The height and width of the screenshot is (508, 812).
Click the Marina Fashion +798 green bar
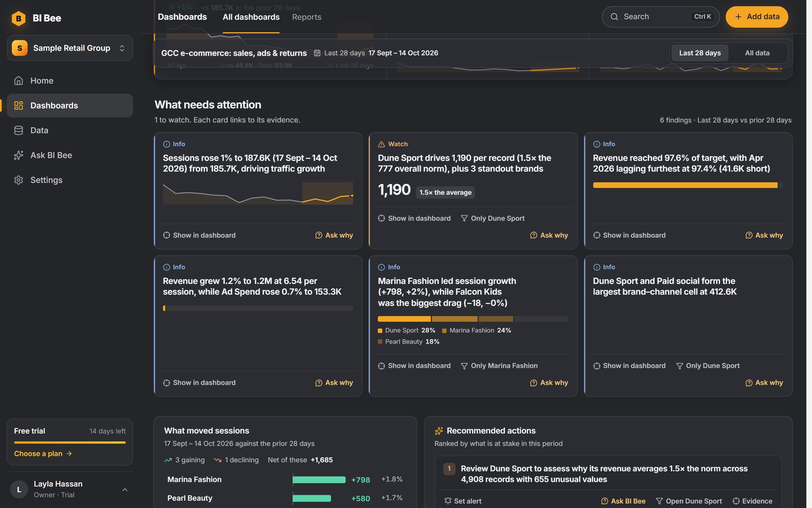319,480
